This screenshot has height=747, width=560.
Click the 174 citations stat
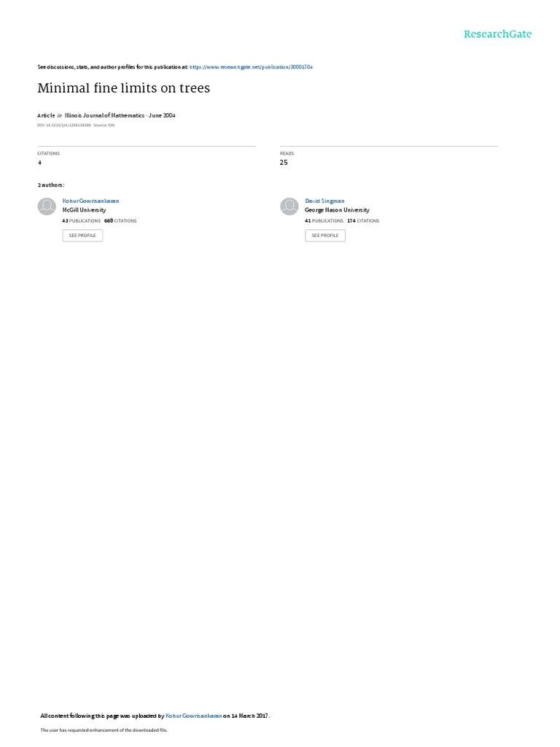363,220
